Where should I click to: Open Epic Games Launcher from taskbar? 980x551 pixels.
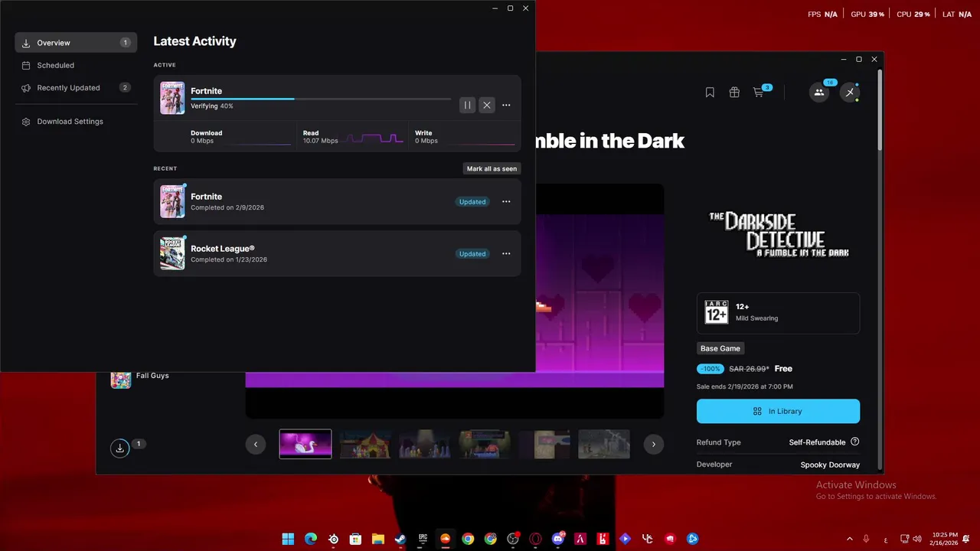(x=423, y=539)
